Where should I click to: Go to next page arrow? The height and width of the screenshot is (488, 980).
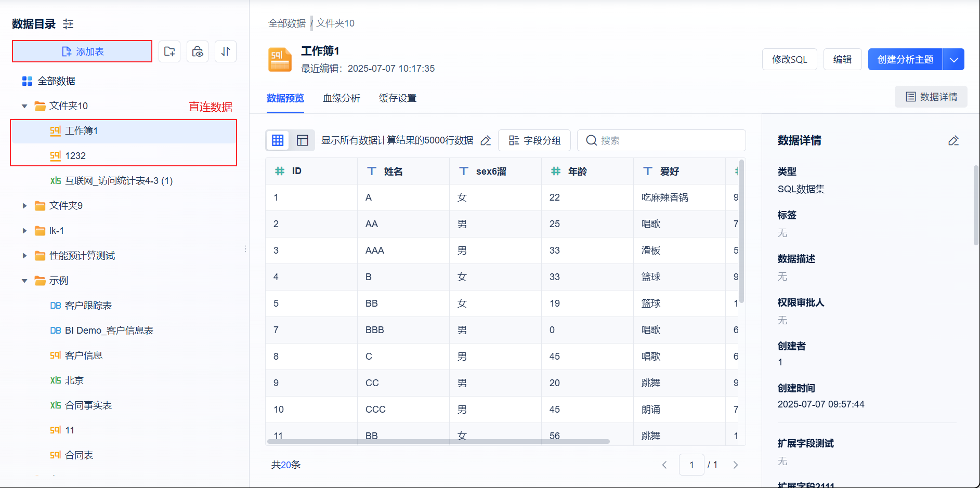point(735,465)
